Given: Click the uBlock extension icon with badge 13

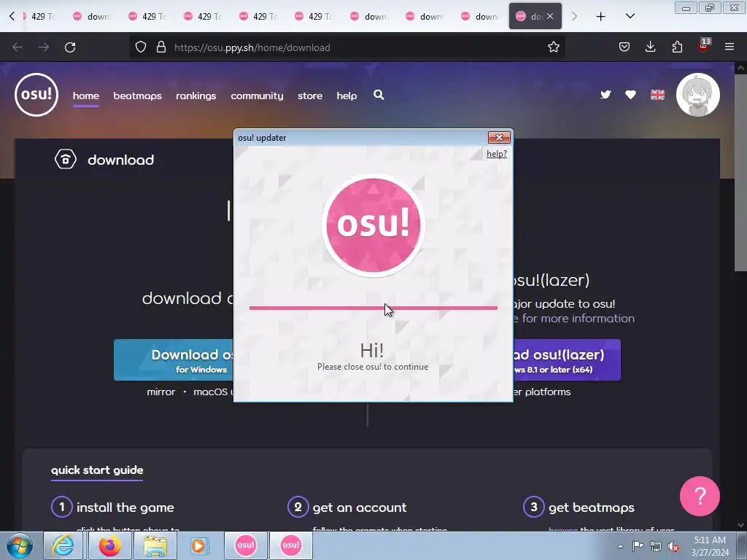Looking at the screenshot, I should pyautogui.click(x=704, y=46).
